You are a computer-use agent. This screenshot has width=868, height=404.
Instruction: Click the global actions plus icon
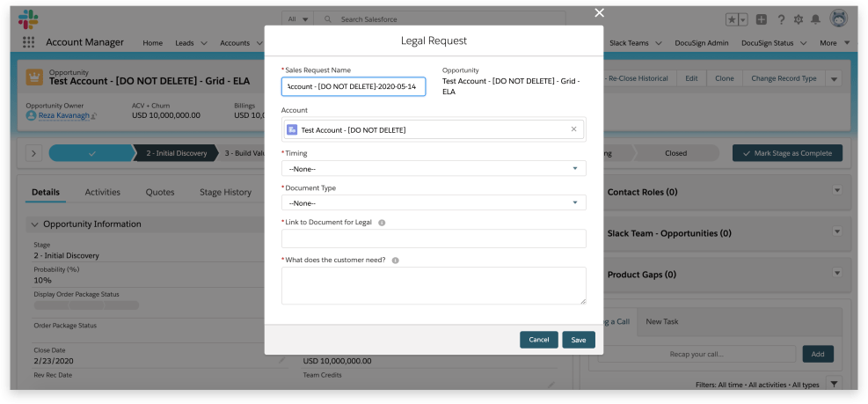point(762,19)
